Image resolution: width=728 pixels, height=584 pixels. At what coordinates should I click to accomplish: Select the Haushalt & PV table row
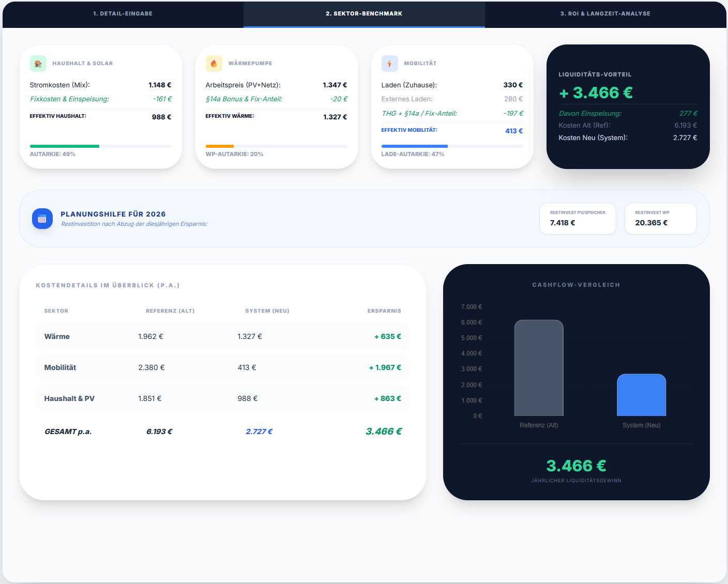(223, 398)
